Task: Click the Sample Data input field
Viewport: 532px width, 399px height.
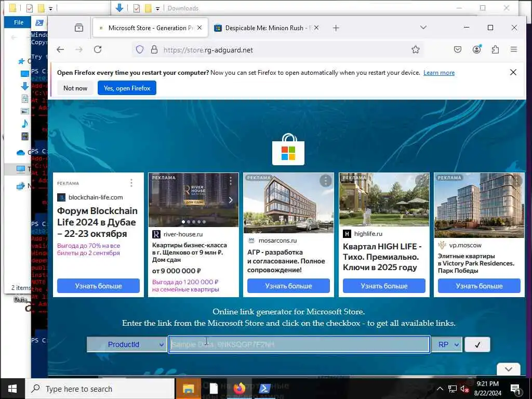Action: click(x=299, y=344)
